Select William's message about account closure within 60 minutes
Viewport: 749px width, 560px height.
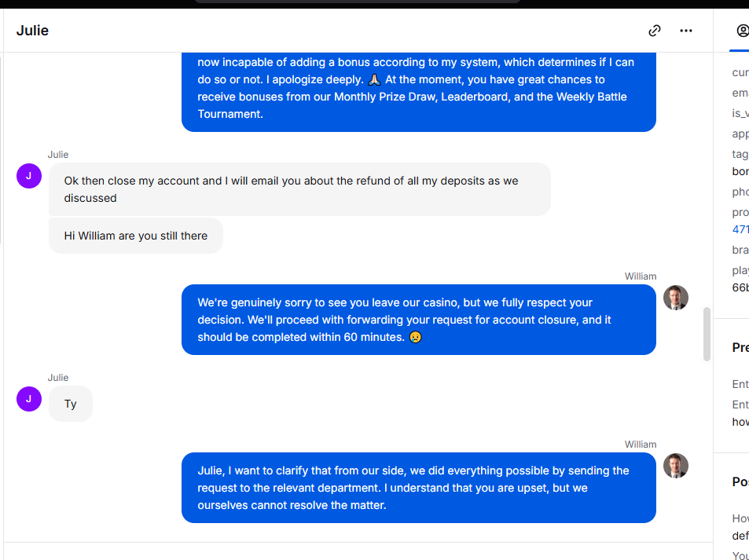pos(418,320)
